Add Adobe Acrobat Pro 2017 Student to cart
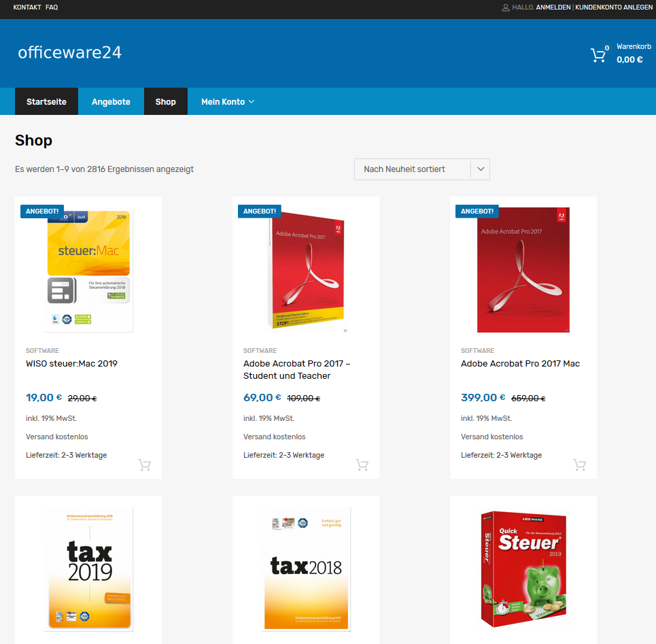This screenshot has width=656, height=644. pyautogui.click(x=362, y=464)
